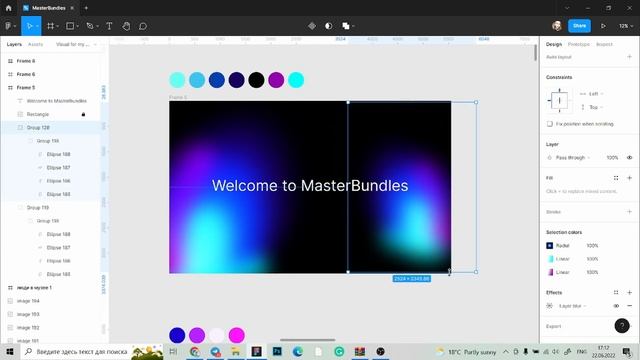Viewport: 640px width, 360px height.
Task: Open Photoshop from the taskbar
Action: click(277, 351)
